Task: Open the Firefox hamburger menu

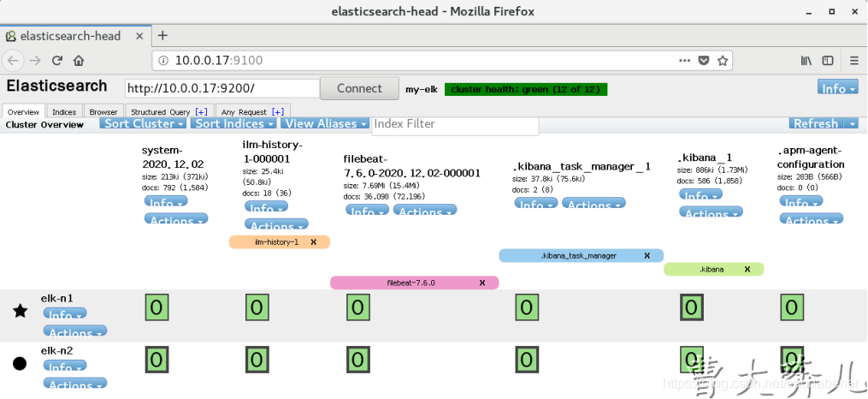Action: (x=854, y=61)
